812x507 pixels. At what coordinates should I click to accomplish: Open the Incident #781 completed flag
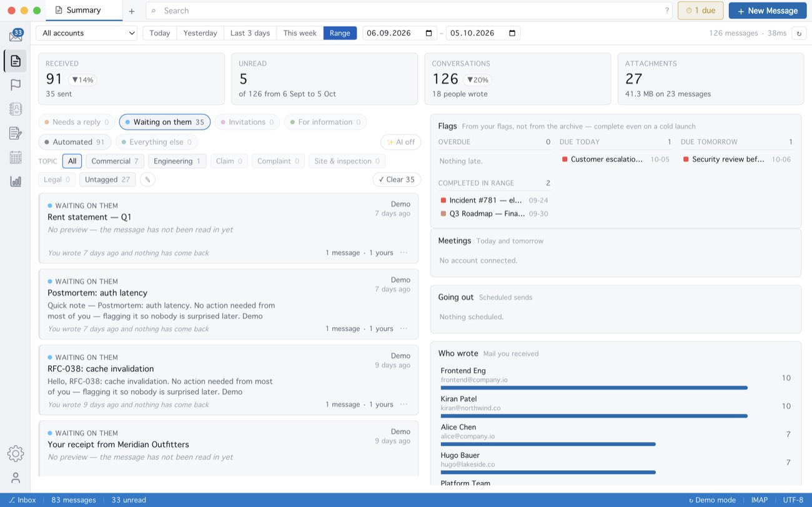click(x=494, y=200)
